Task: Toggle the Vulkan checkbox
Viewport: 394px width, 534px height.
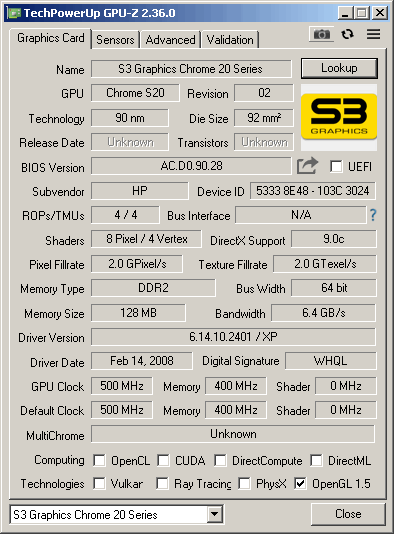Action: (x=99, y=483)
